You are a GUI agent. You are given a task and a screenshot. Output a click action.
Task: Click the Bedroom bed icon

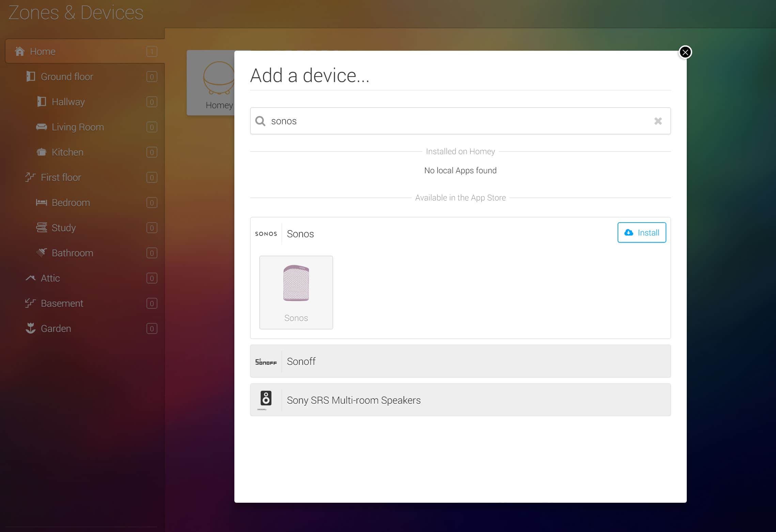(x=42, y=203)
